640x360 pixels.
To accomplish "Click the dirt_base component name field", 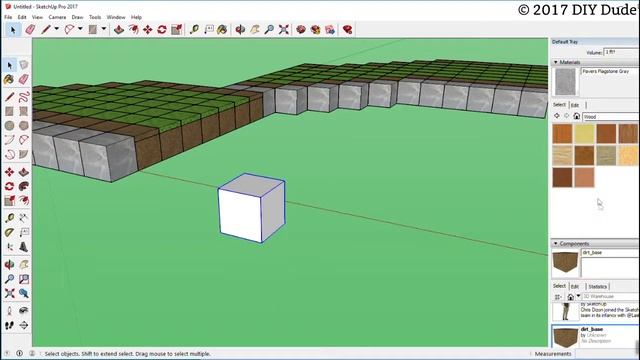I will point(610,253).
